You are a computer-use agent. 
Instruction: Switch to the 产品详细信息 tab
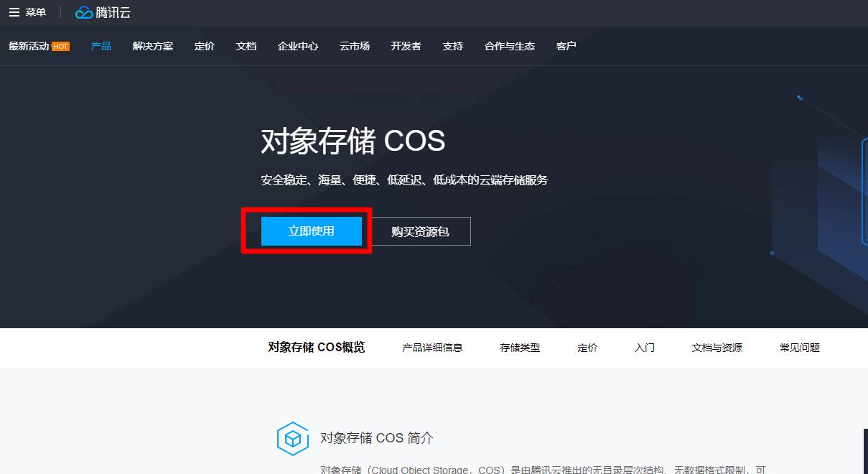point(433,348)
